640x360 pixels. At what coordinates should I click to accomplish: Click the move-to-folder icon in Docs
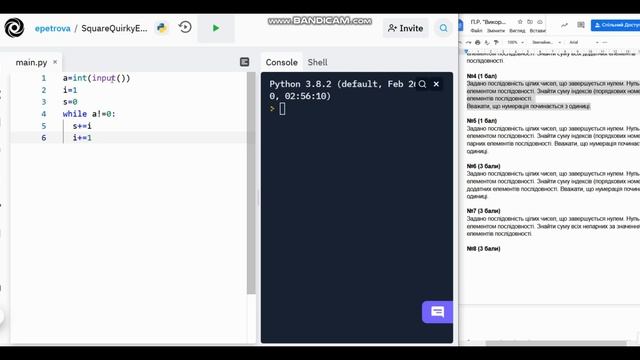(x=530, y=22)
